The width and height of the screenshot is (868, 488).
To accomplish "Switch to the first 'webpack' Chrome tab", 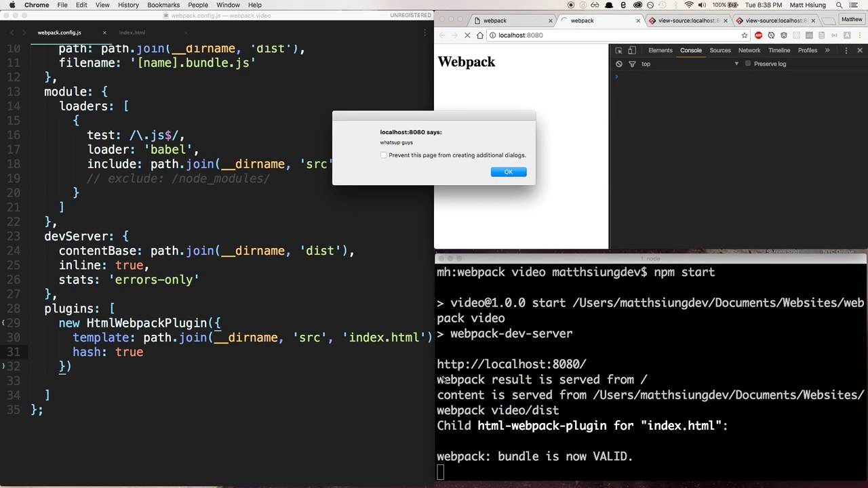I will [x=513, y=20].
